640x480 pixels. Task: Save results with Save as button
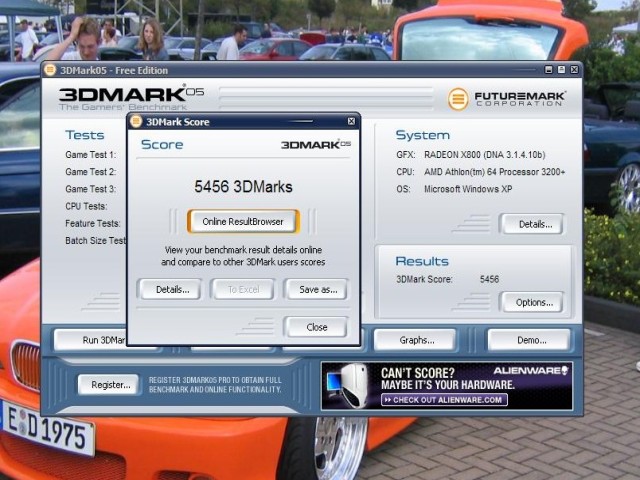tap(317, 289)
